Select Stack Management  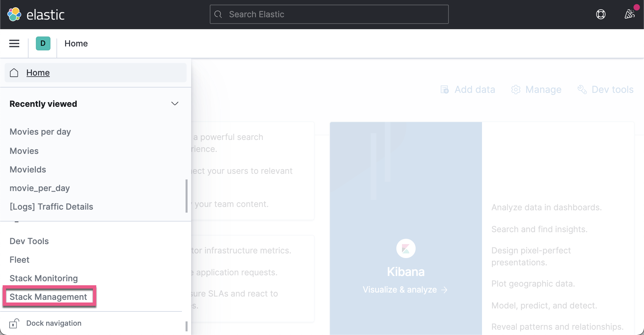pyautogui.click(x=48, y=297)
